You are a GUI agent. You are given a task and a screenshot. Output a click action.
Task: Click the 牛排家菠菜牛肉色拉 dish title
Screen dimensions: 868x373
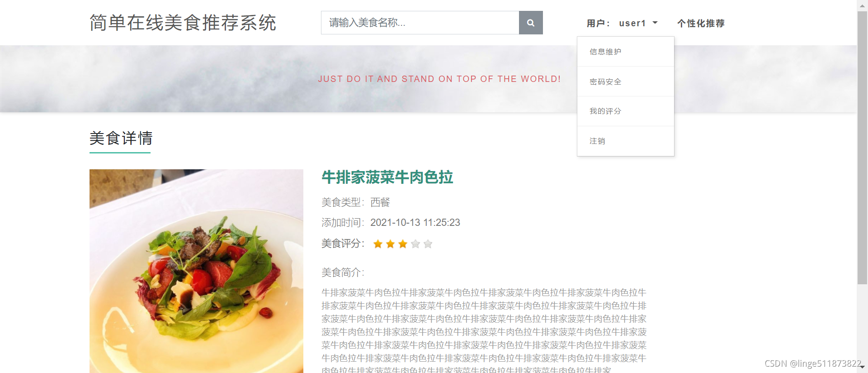point(387,177)
